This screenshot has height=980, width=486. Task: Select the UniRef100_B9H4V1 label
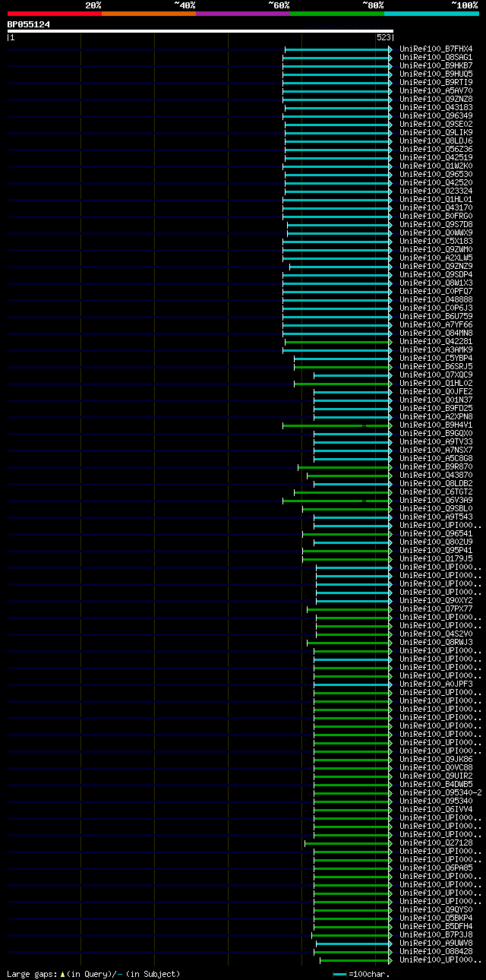(x=436, y=425)
